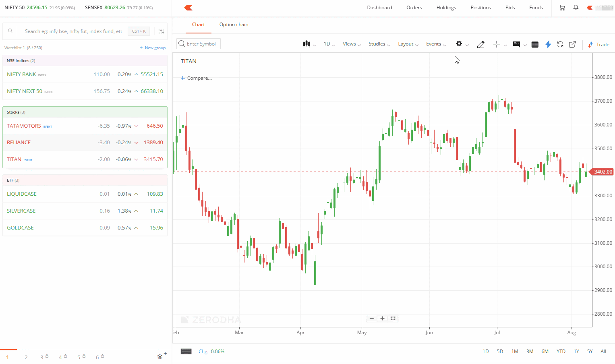The height and width of the screenshot is (364, 615).
Task: Click the New group link
Action: pos(153,48)
